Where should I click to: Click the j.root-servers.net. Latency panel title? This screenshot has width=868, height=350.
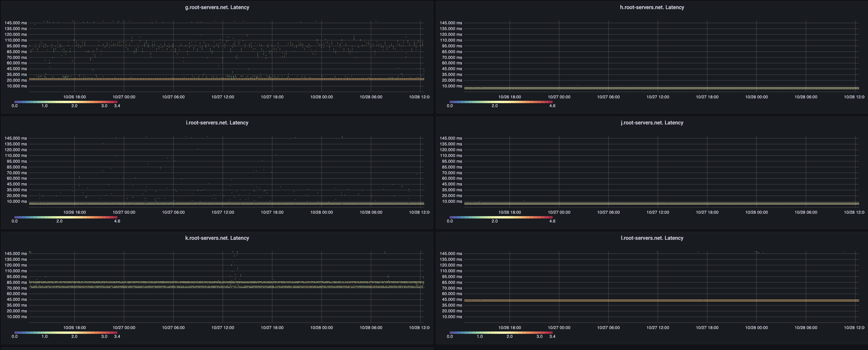point(652,123)
